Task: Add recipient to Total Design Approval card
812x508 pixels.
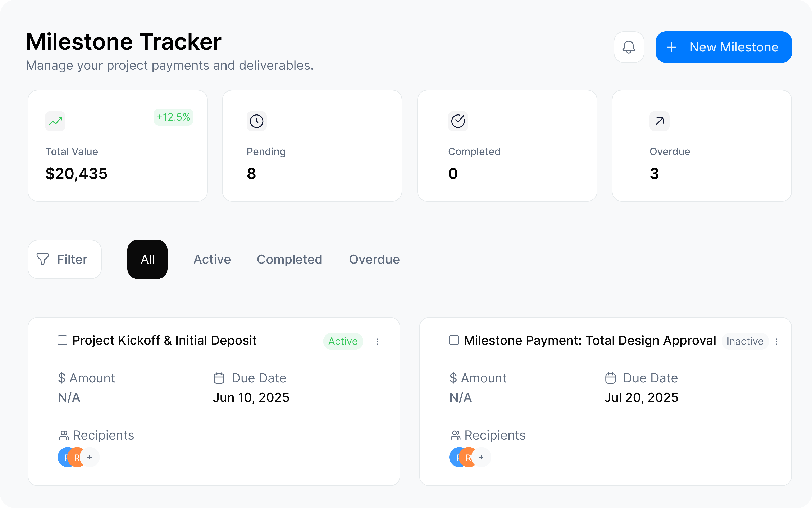Action: (481, 457)
